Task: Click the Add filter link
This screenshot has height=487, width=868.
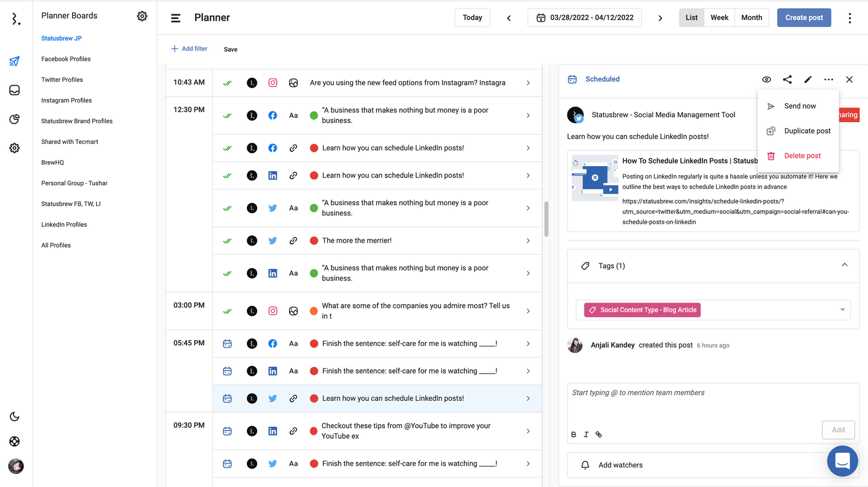Action: 189,49
